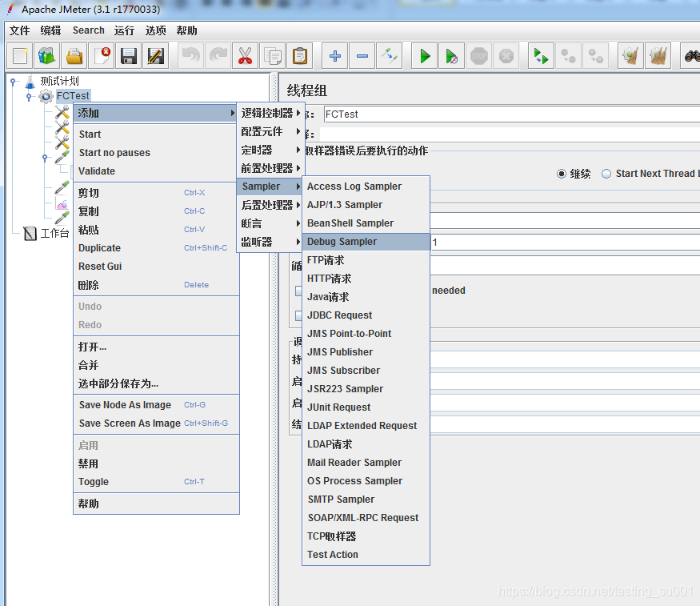Viewport: 700px width, 606px height.
Task: Expand the 断言 submenu
Action: (x=270, y=223)
